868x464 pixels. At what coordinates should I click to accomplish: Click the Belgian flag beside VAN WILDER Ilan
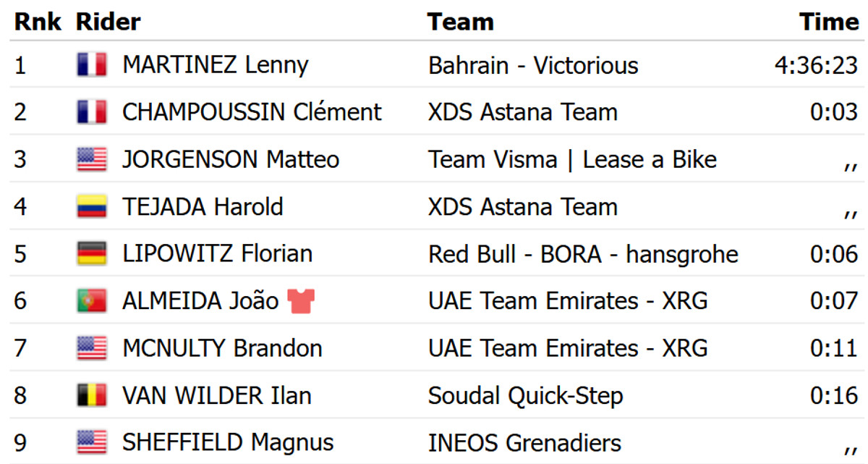pyautogui.click(x=91, y=395)
